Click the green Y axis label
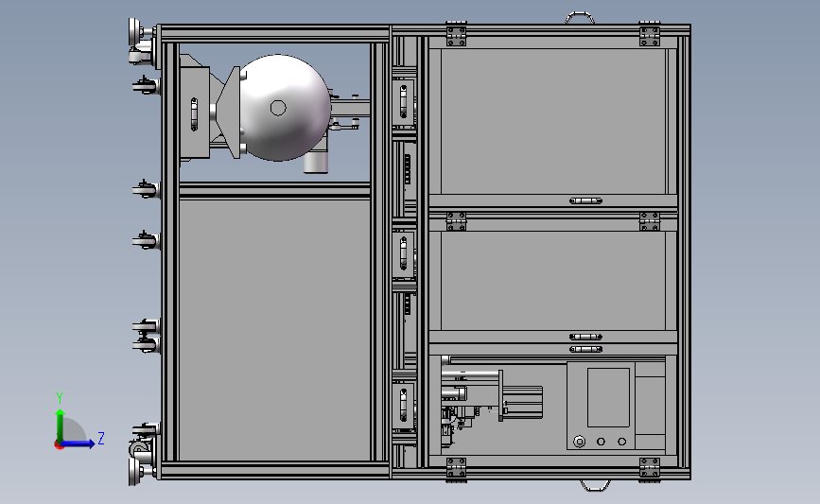This screenshot has height=504, width=820. tap(60, 398)
